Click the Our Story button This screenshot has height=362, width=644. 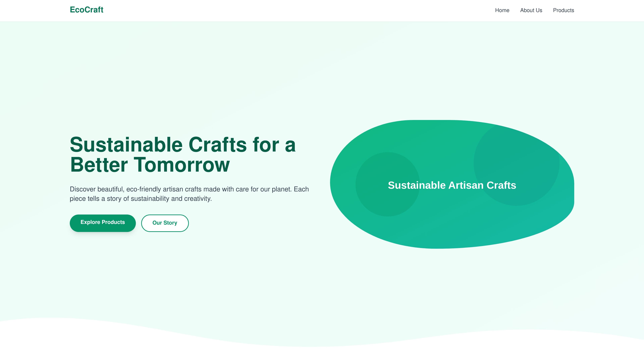coord(165,223)
